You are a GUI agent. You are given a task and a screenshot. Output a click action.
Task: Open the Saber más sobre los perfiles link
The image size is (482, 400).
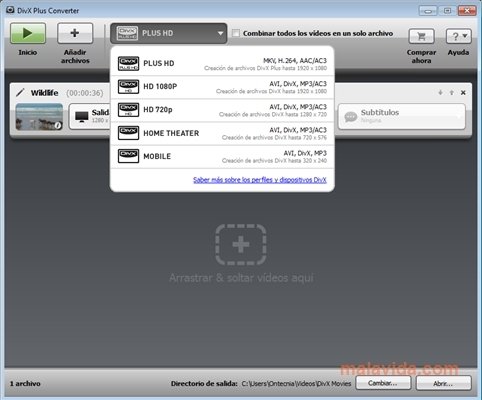click(260, 180)
